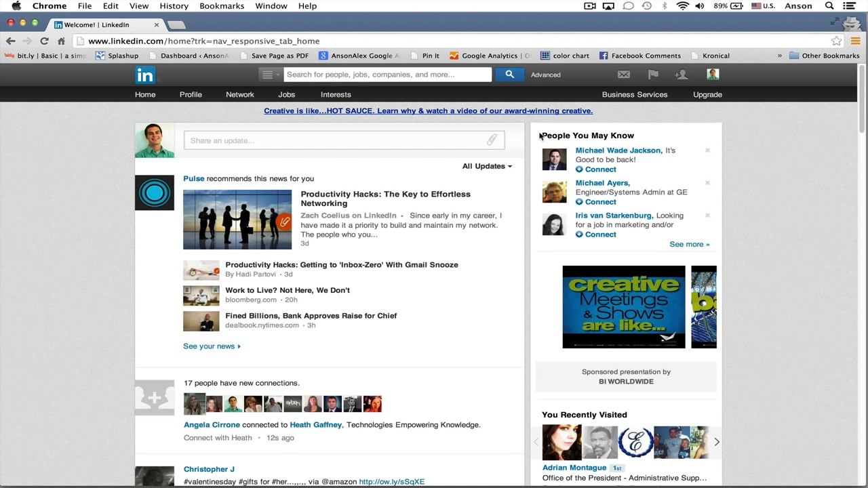868x488 pixels.
Task: Click the Wi-Fi status icon
Action: [682, 6]
